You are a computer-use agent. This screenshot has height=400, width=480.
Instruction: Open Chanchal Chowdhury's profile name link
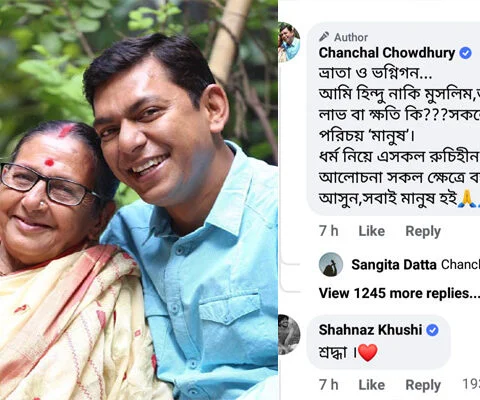387,53
